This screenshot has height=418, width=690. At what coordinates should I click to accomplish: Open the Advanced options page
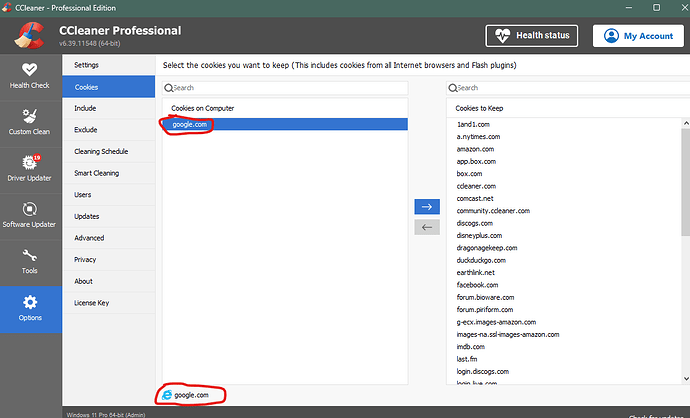point(109,238)
